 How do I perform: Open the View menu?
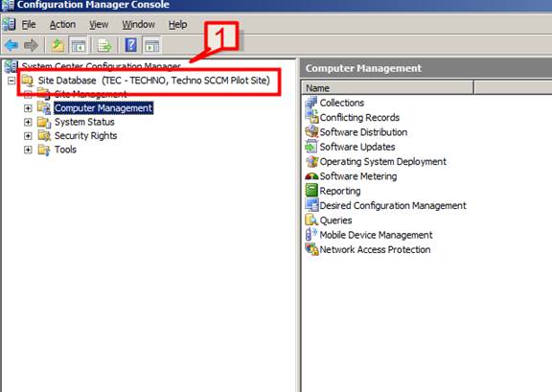click(98, 24)
